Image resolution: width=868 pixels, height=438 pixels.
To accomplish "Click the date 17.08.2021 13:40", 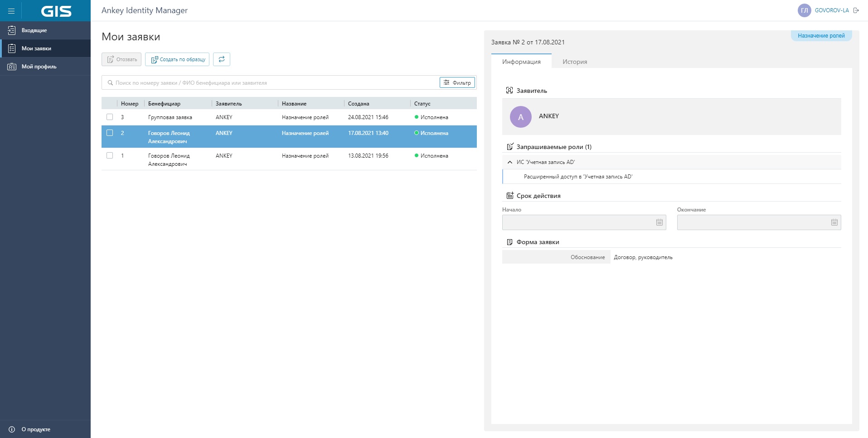I will click(x=368, y=133).
